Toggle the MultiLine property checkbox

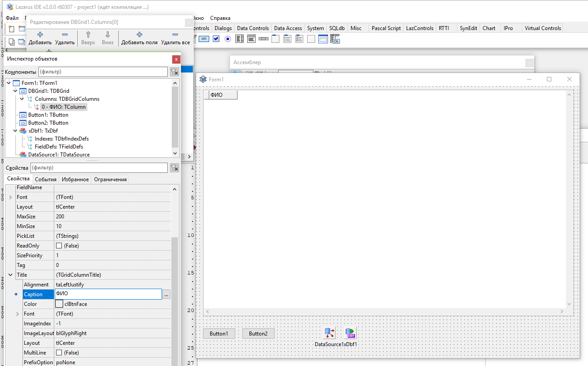[59, 353]
